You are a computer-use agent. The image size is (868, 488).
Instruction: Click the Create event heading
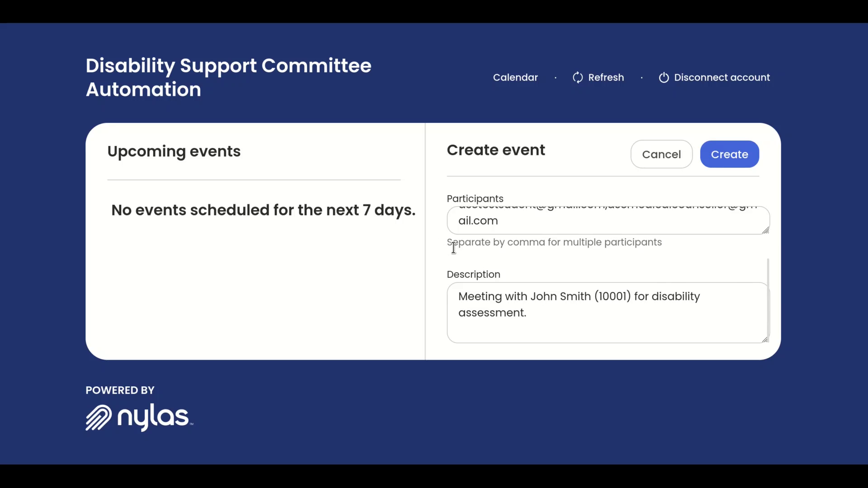496,150
